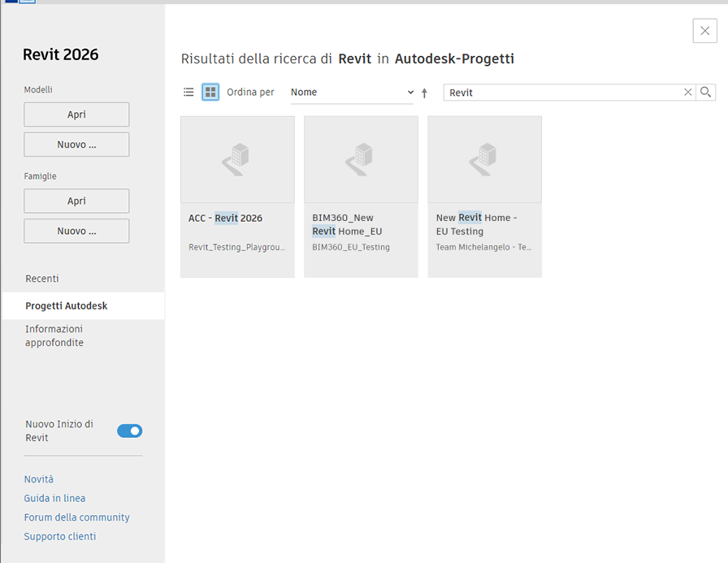Toggle ascending sort order arrow
728x563 pixels.
click(424, 93)
